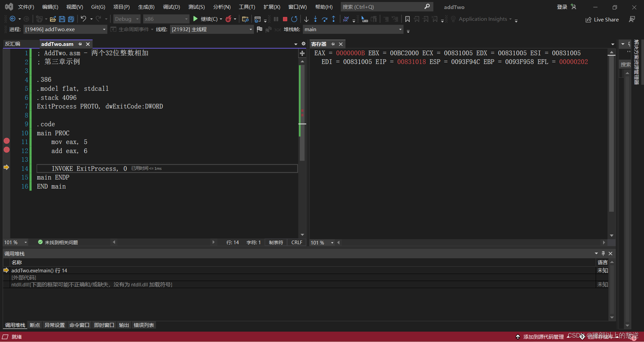This screenshot has height=342, width=644.
Task: Close the addTwo.asm tab
Action: pos(88,44)
